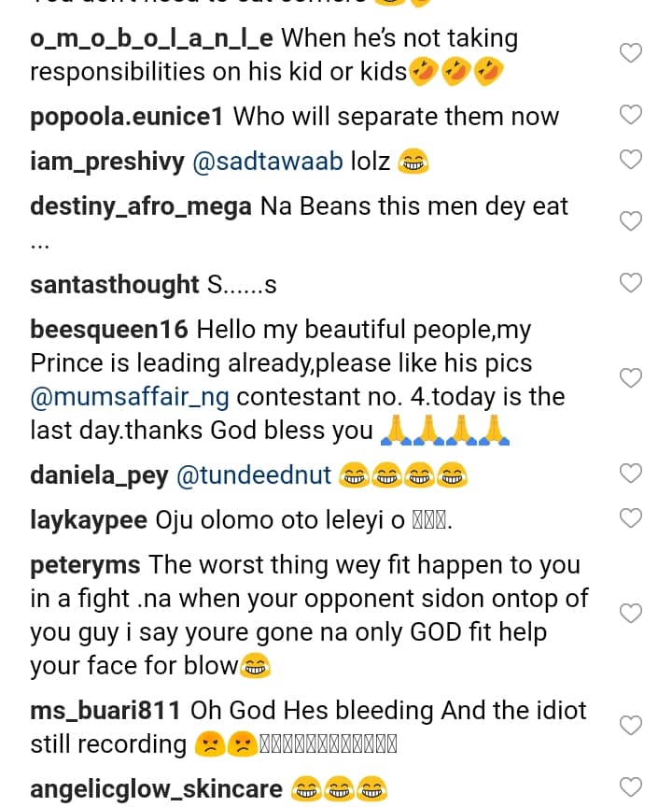Like beesqueen16's contestant comment

tap(632, 378)
